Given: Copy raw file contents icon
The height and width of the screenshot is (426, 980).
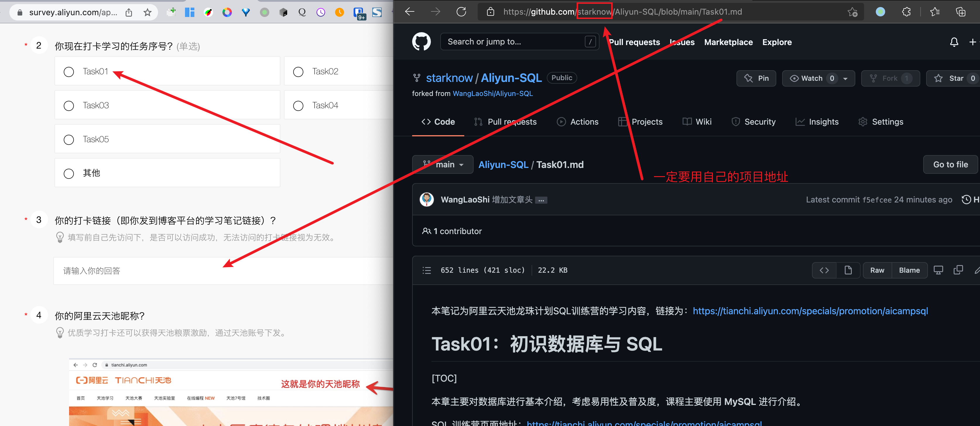Looking at the screenshot, I should [x=958, y=270].
